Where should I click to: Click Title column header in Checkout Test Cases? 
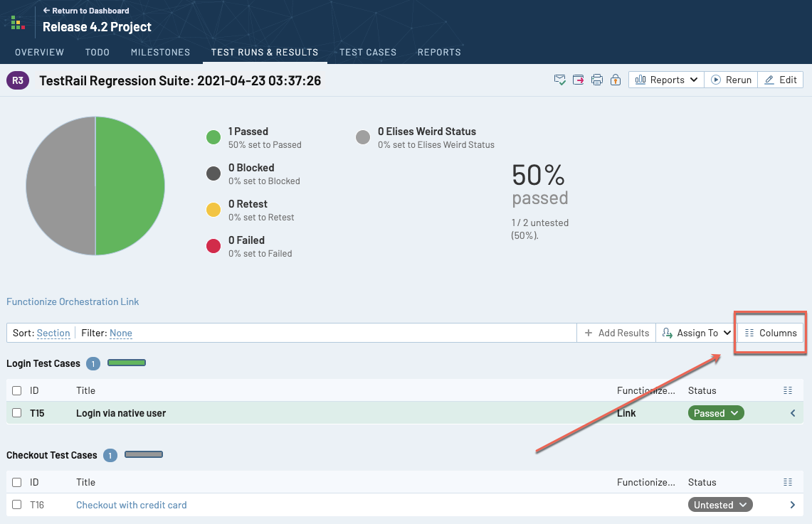pyautogui.click(x=85, y=482)
